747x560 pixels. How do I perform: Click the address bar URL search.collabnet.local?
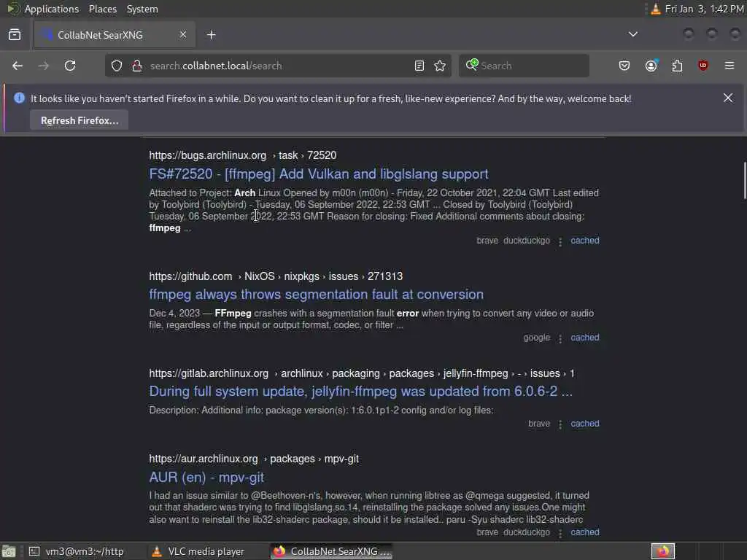(x=216, y=66)
